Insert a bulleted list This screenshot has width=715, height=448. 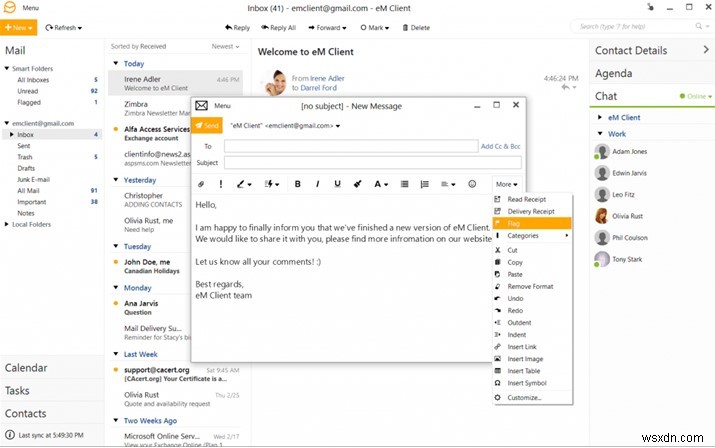tap(404, 184)
